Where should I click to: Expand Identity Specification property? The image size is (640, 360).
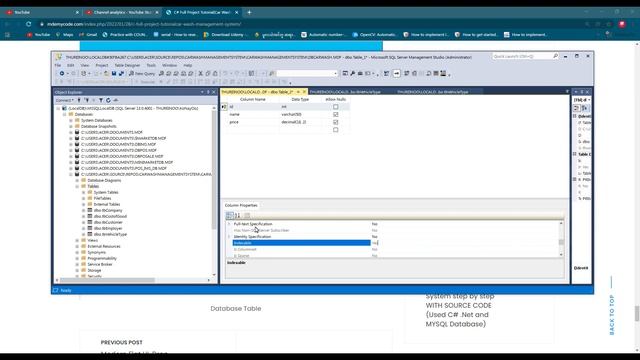point(229,237)
